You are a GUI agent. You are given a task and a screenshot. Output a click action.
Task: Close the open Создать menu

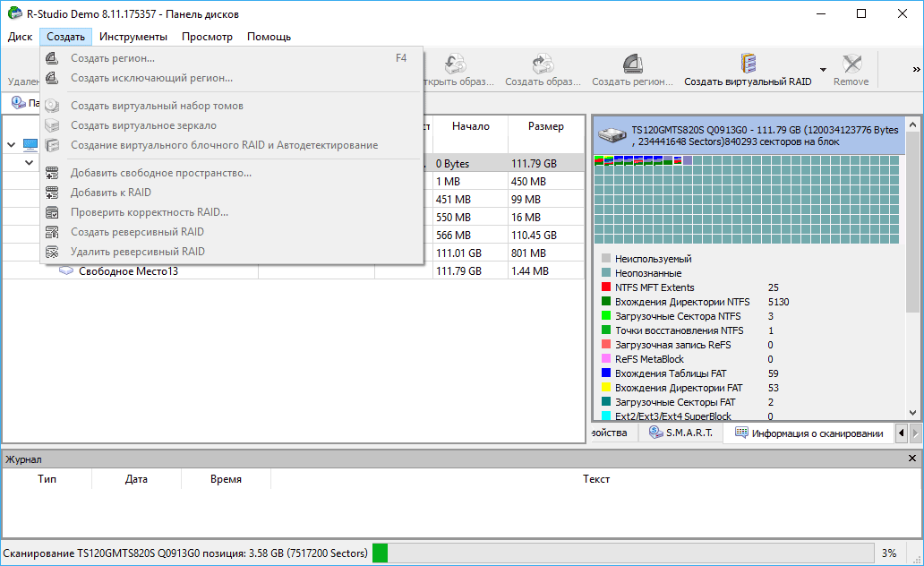pyautogui.click(x=65, y=37)
